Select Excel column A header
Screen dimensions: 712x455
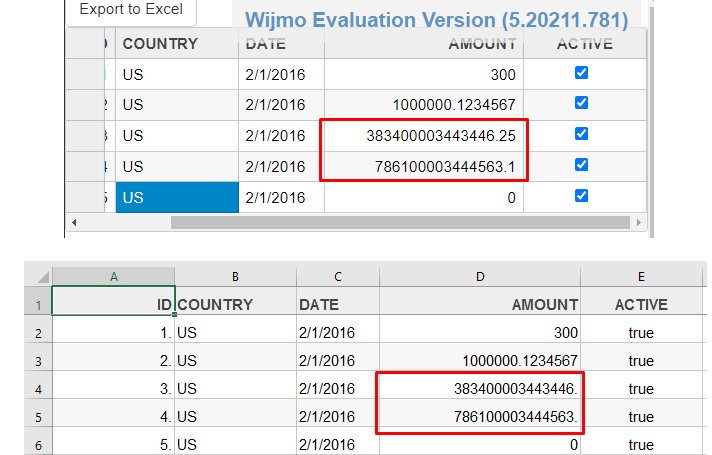point(114,277)
